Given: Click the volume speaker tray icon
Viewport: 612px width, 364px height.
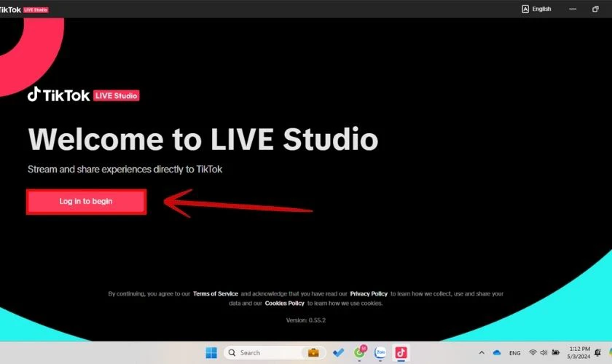Looking at the screenshot, I should 544,352.
